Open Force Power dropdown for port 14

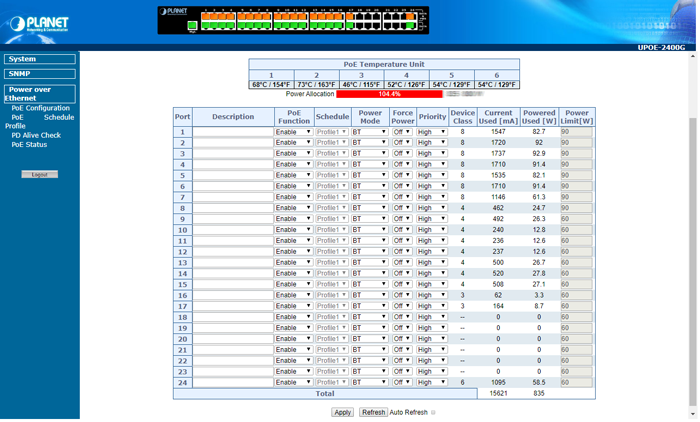pos(402,273)
